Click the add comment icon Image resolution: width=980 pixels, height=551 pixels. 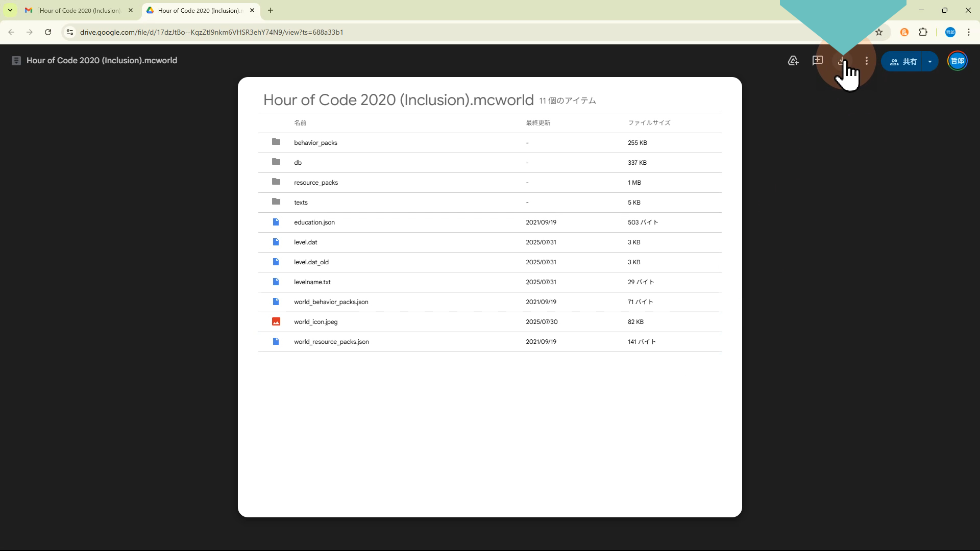coord(817,61)
